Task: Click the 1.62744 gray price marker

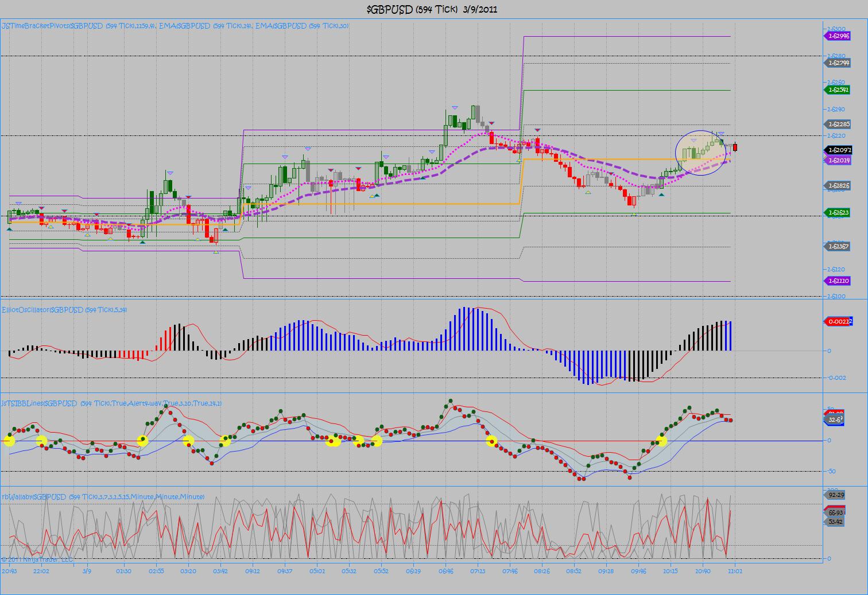Action: [838, 63]
